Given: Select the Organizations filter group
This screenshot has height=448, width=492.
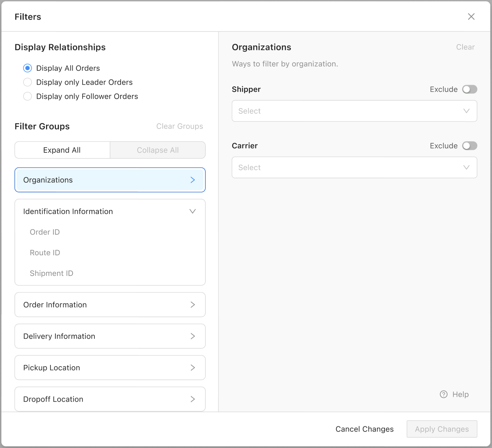Looking at the screenshot, I should (x=110, y=180).
